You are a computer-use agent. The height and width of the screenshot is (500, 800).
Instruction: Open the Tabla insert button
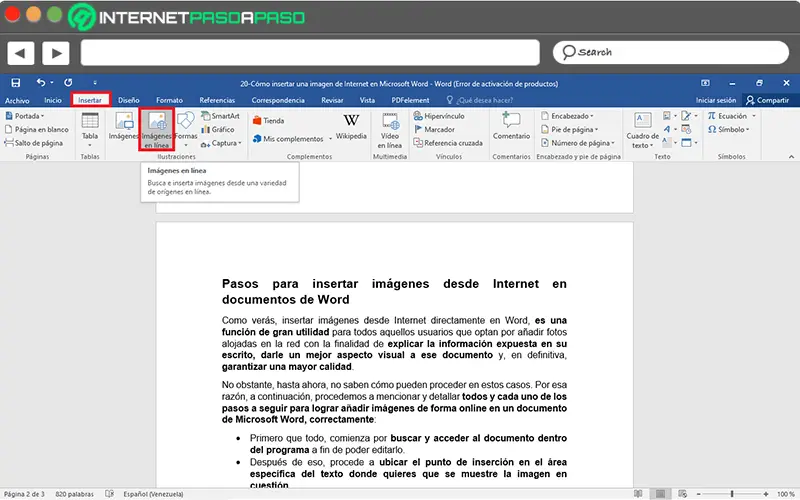(90, 131)
